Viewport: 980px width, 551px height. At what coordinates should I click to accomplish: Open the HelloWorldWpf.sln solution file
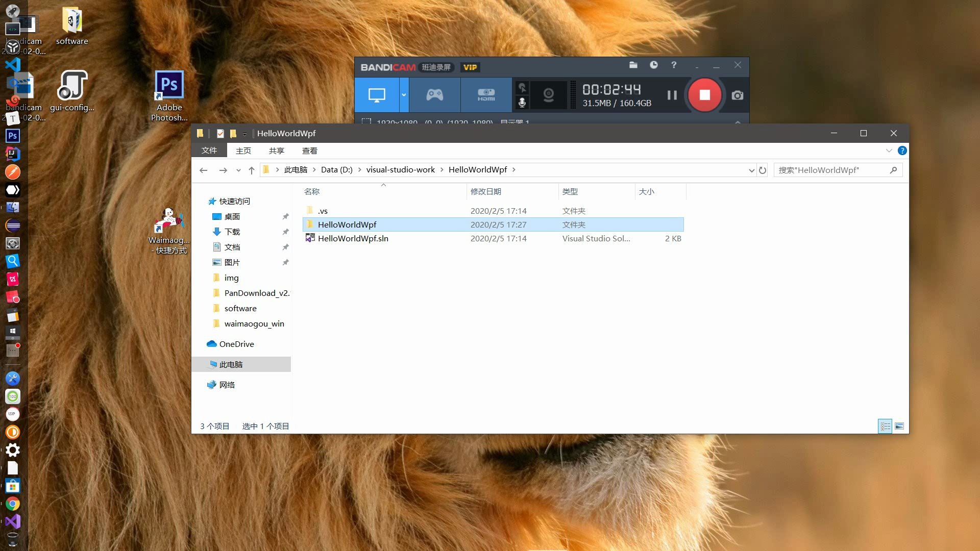(x=353, y=237)
